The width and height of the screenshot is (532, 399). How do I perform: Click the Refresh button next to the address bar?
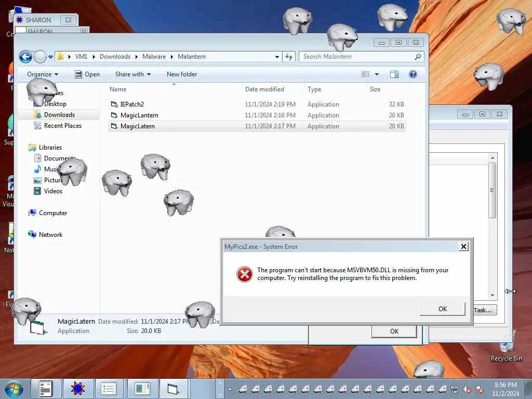pyautogui.click(x=289, y=57)
